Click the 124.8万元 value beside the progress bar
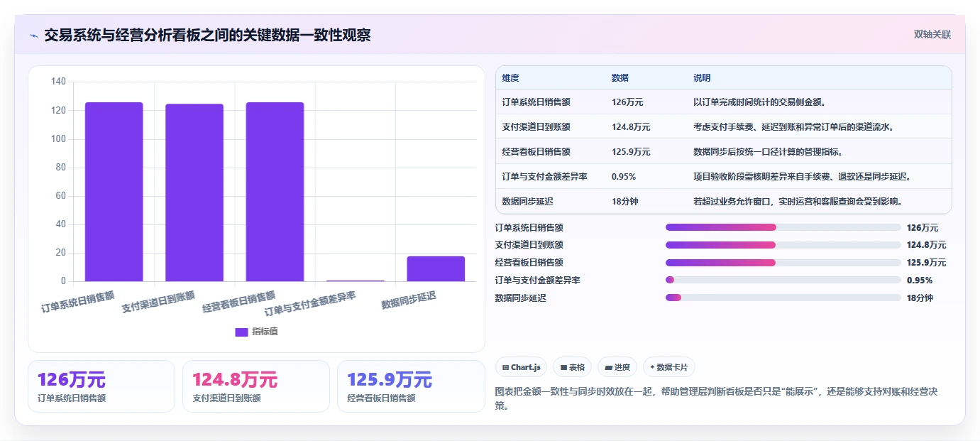The height and width of the screenshot is (441, 980). coord(926,245)
